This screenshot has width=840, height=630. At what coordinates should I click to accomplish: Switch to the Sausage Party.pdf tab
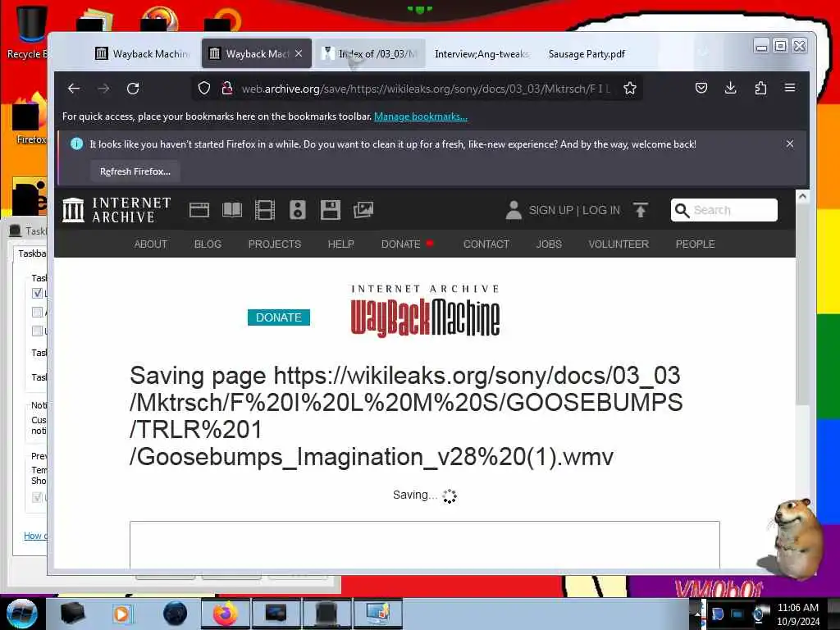click(587, 53)
